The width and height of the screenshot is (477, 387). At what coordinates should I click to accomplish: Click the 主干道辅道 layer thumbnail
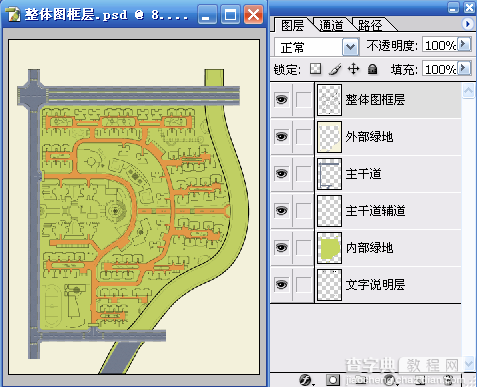[x=329, y=211]
